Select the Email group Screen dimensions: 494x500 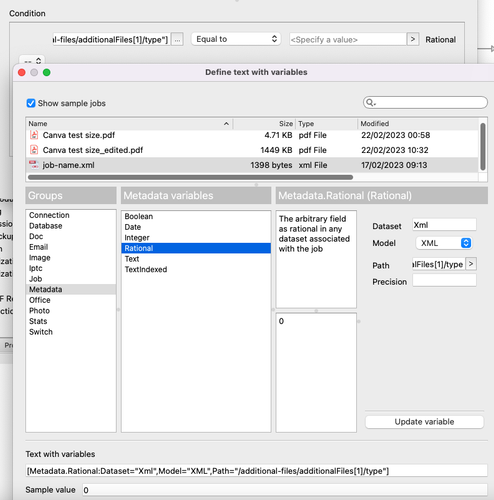[71, 247]
